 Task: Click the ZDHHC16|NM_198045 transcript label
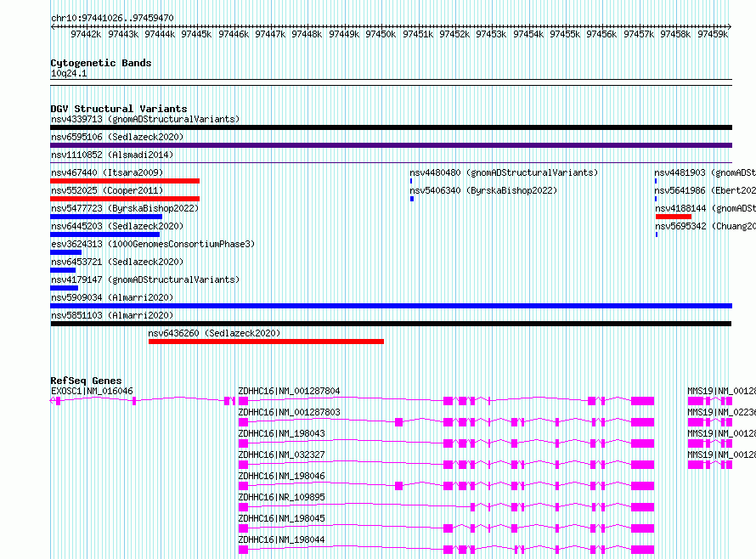pos(281,518)
